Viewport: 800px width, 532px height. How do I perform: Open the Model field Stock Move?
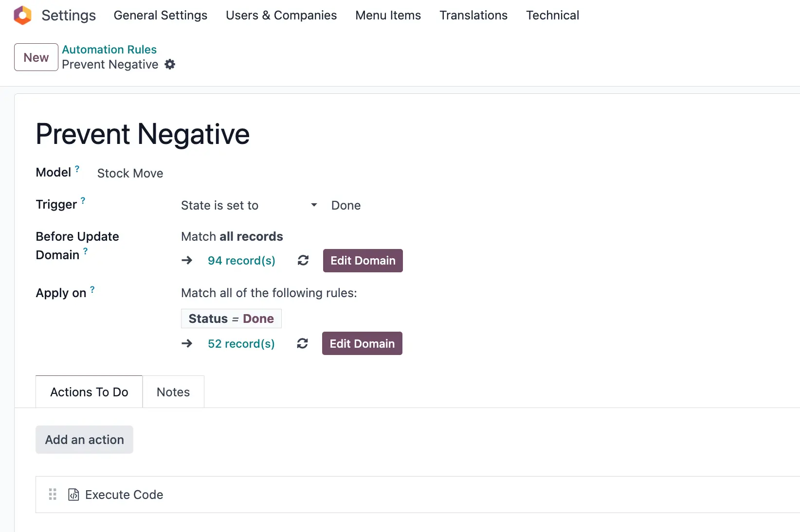(130, 174)
